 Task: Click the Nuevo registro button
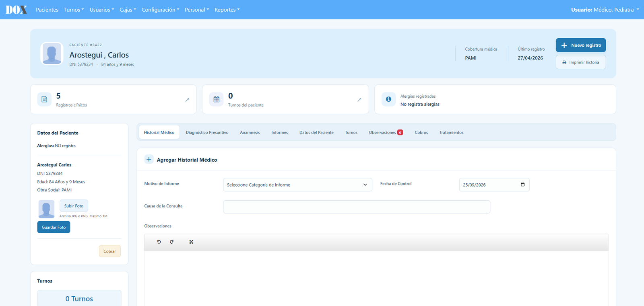[581, 45]
